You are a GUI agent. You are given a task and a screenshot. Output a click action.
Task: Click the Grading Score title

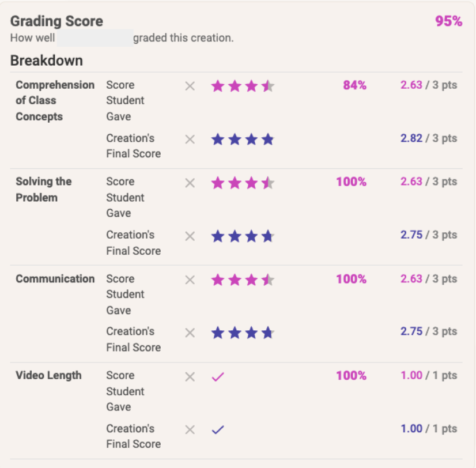(x=56, y=21)
